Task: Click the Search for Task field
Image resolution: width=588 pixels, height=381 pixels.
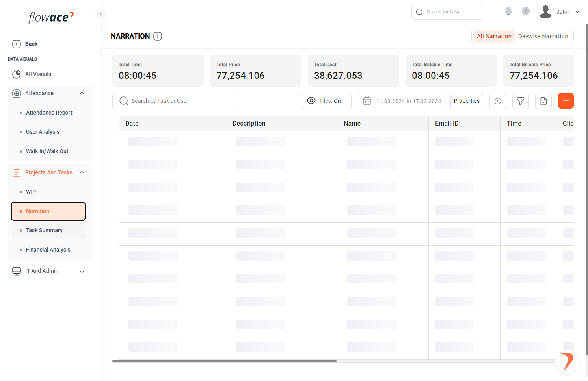Action: click(447, 12)
